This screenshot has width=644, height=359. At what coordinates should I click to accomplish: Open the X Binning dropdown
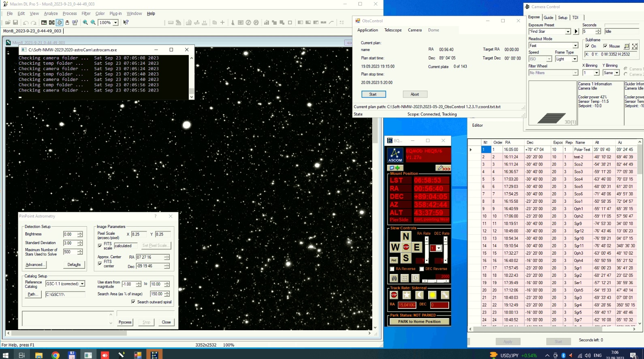(x=596, y=73)
